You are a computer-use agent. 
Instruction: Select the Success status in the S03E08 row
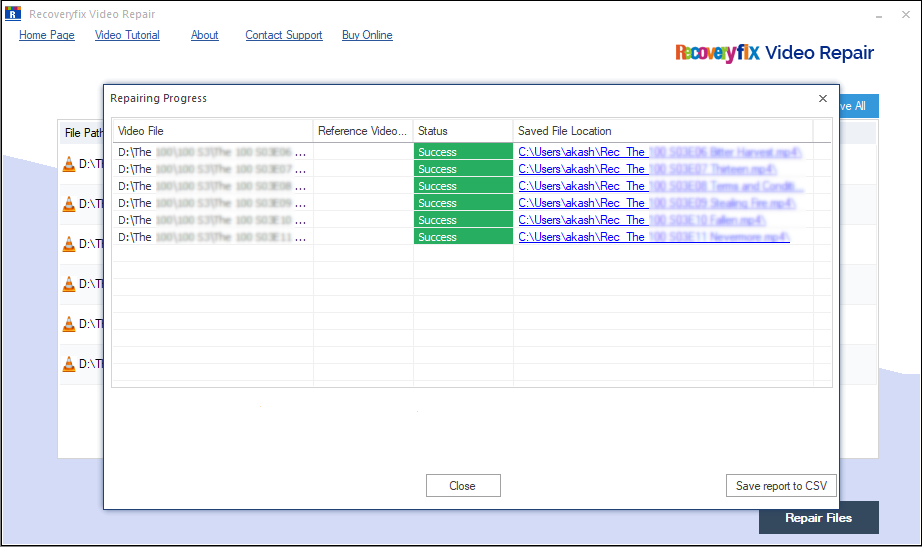(463, 186)
